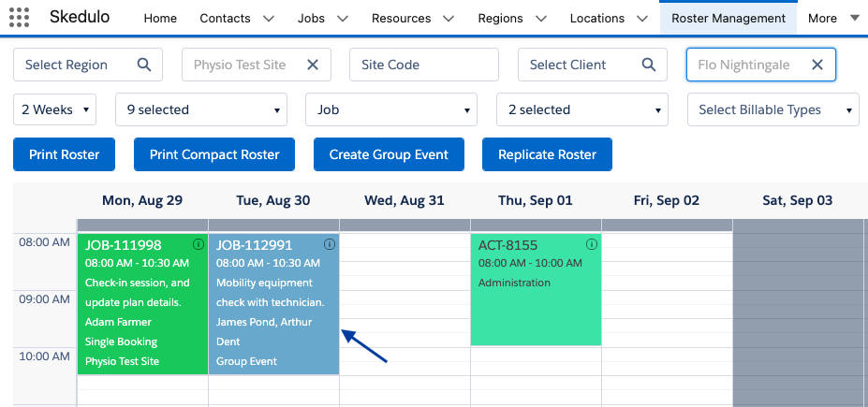The width and height of the screenshot is (868, 407).
Task: Click the Replicate Roster button
Action: pos(548,154)
